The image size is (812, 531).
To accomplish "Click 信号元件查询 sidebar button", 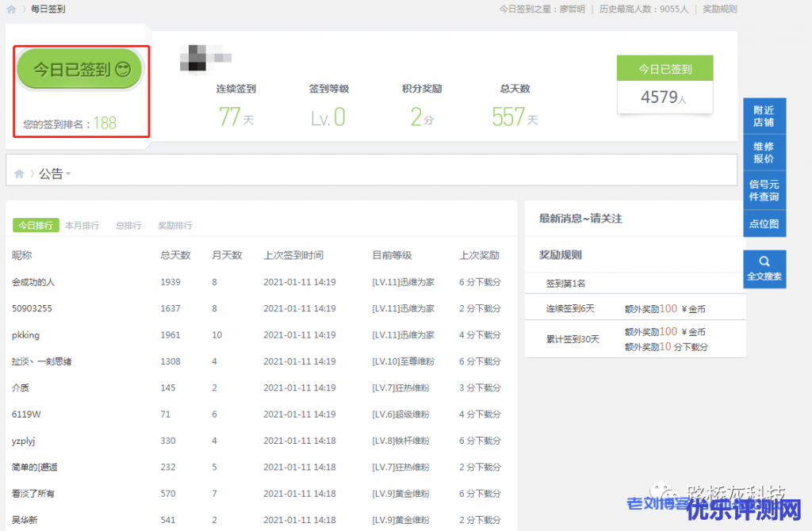I will pyautogui.click(x=764, y=190).
